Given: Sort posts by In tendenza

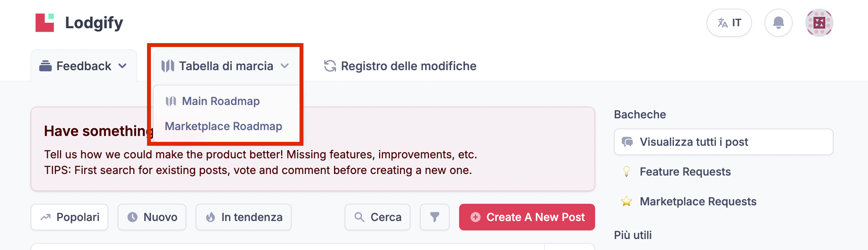Looking at the screenshot, I should click(243, 217).
